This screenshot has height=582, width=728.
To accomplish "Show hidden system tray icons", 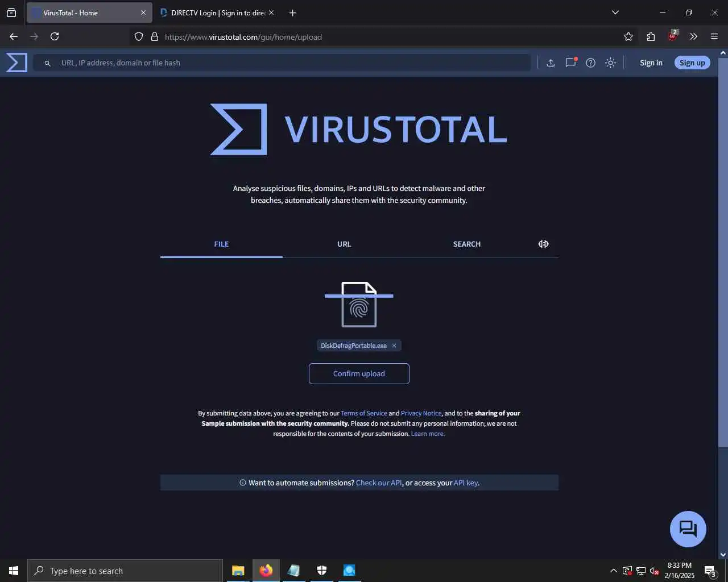I will (x=613, y=571).
